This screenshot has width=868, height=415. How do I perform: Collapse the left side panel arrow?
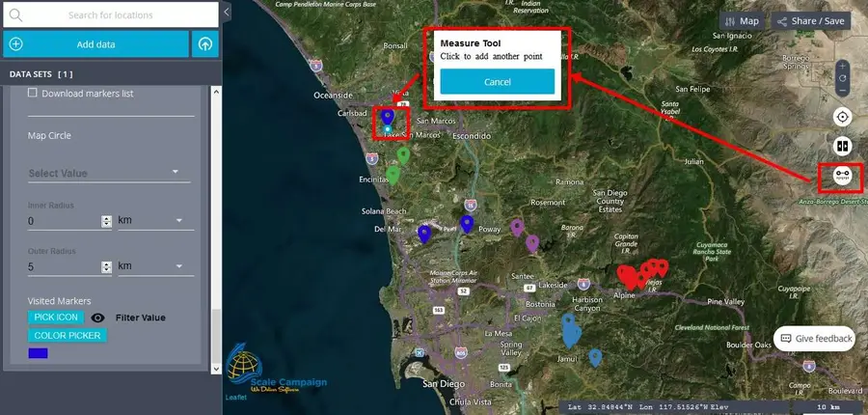point(227,12)
